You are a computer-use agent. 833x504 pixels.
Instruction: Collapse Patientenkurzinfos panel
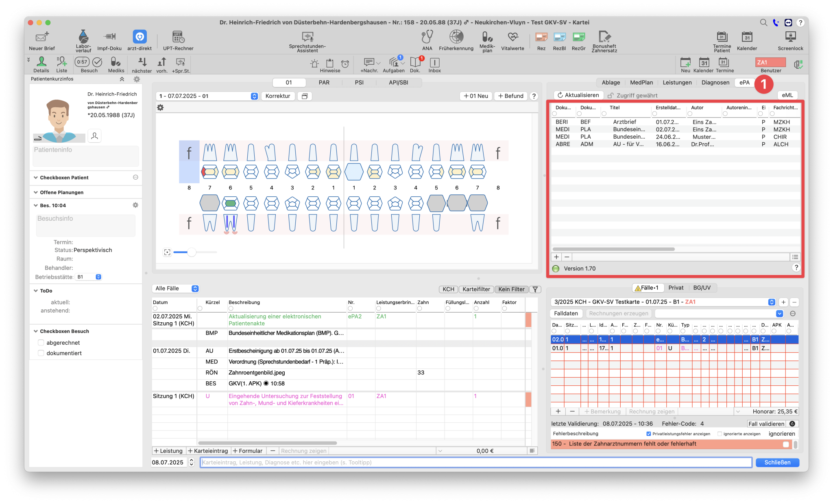pos(122,79)
